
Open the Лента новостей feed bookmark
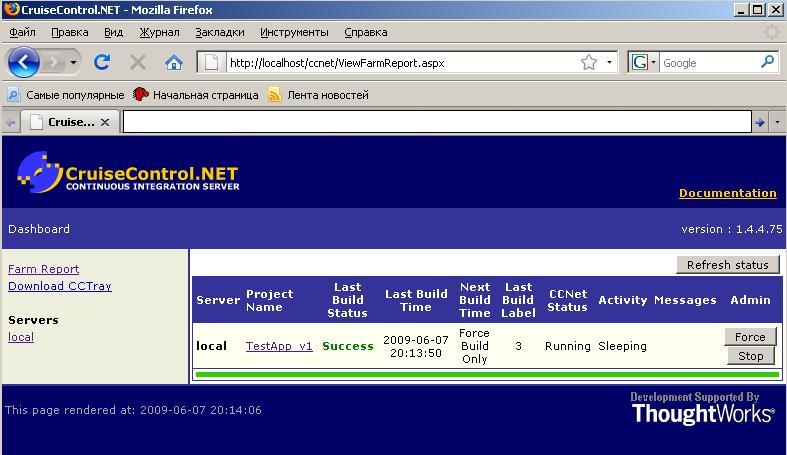click(319, 95)
